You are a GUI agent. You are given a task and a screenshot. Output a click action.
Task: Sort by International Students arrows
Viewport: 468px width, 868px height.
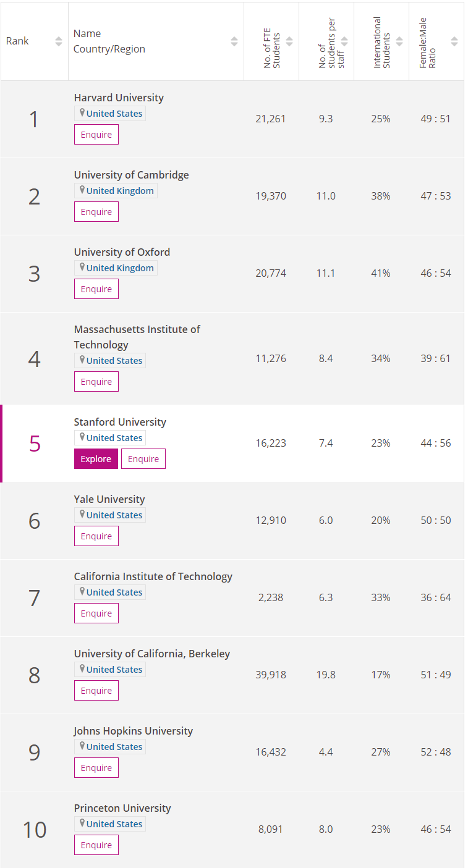(399, 41)
